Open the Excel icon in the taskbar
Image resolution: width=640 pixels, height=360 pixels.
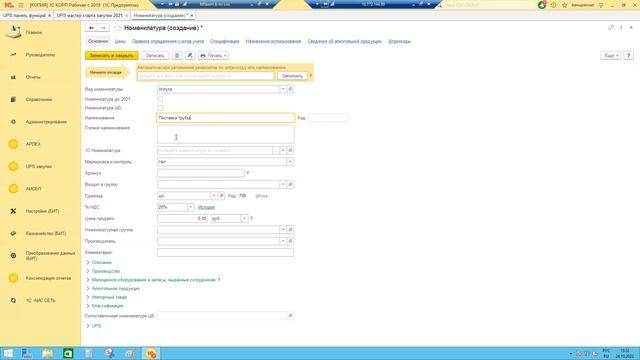click(68, 353)
